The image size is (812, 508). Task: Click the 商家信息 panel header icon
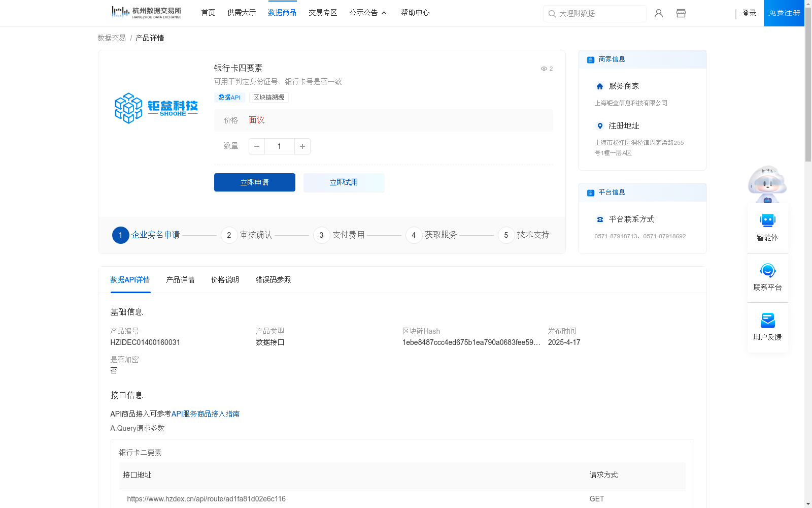coord(591,59)
